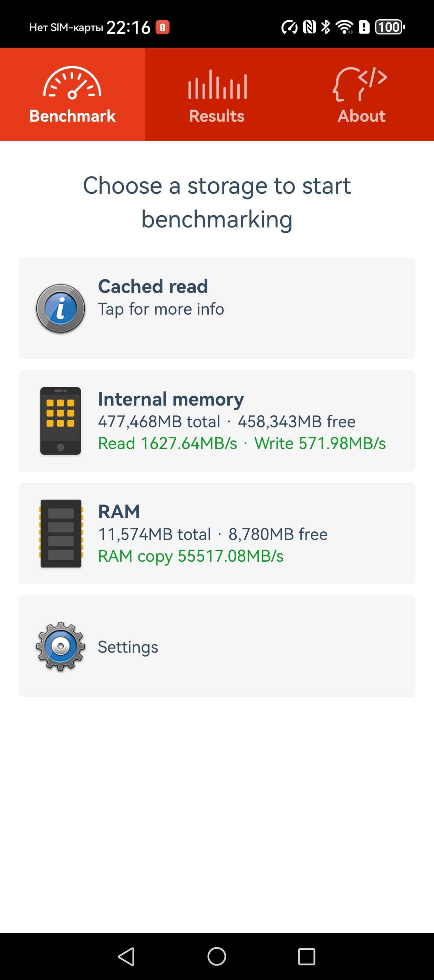Tap the Cached read info icon

coord(61,308)
